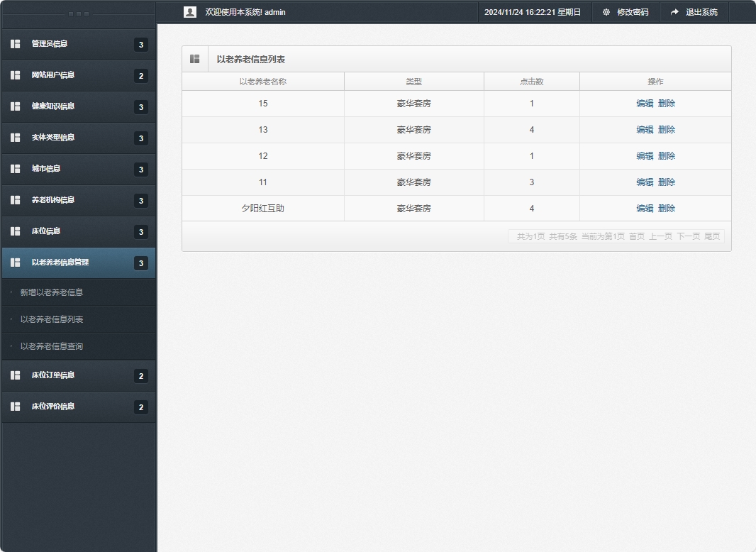
Task: Go to 下一页 in the pagination
Action: coord(688,236)
